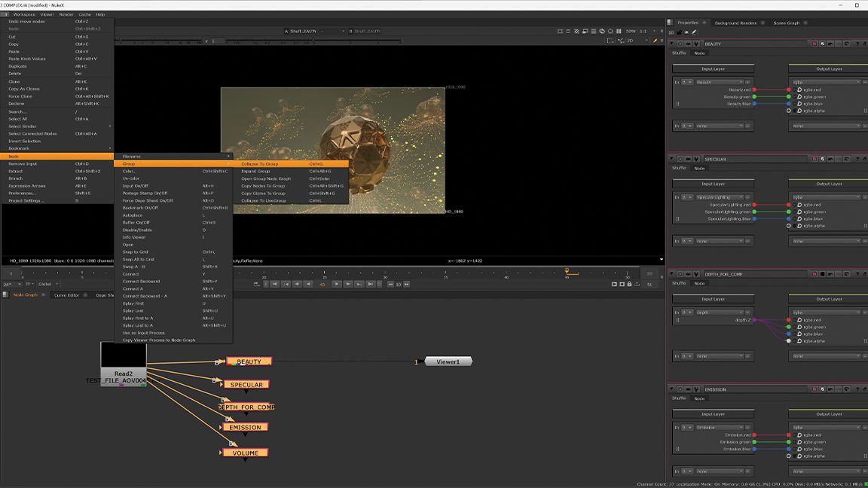The image size is (868, 488).
Task: Open the 50% zoom level dropdown above the viewer
Action: (x=633, y=31)
